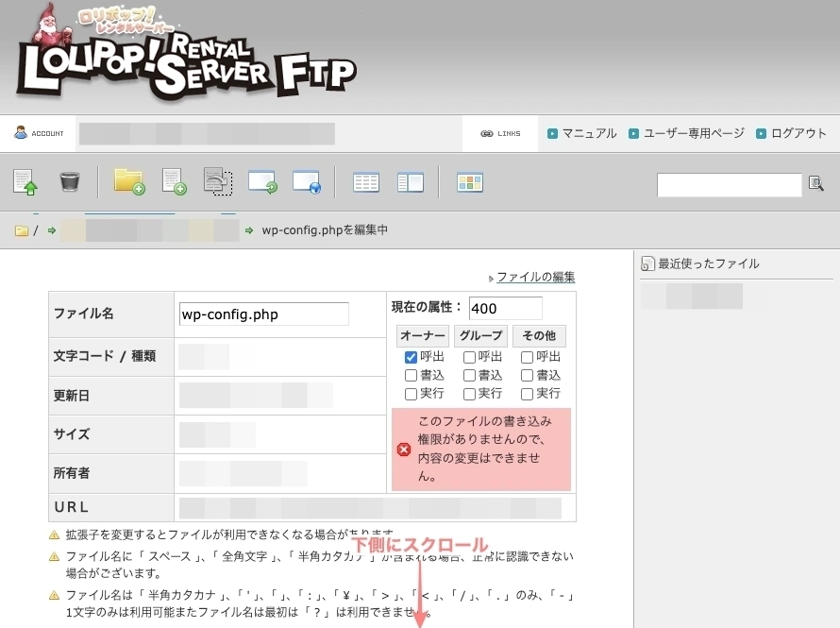Toggle the その他 呼出 (read) checkbox

pos(528,357)
